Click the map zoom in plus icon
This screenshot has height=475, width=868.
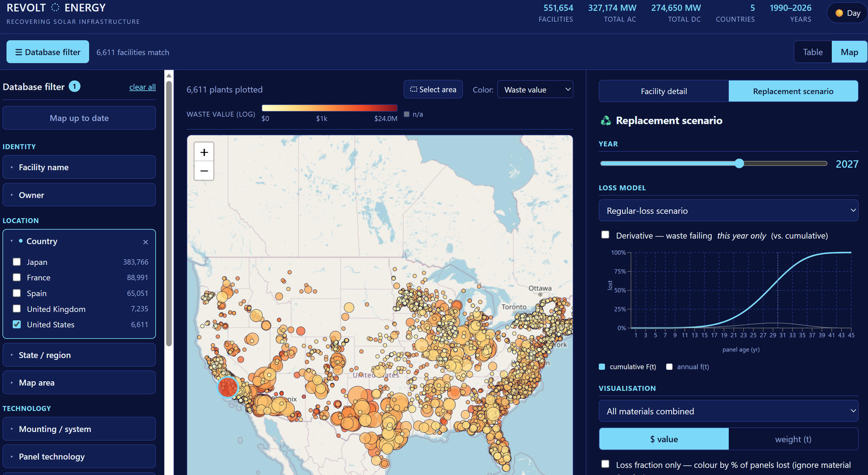coord(204,152)
